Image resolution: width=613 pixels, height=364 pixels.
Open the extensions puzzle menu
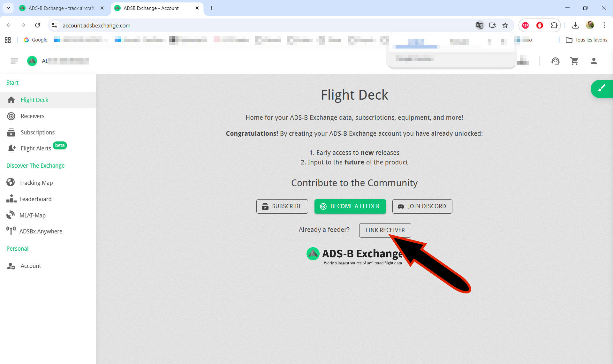point(554,25)
